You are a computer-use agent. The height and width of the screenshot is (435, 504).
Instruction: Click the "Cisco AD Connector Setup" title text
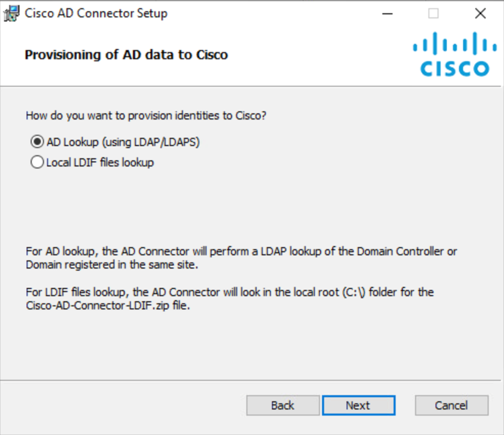point(96,13)
